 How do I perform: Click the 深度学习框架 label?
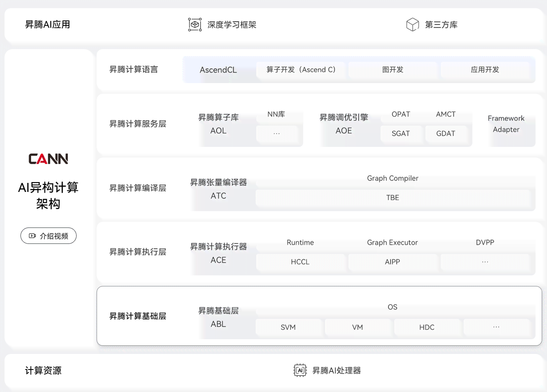point(232,25)
